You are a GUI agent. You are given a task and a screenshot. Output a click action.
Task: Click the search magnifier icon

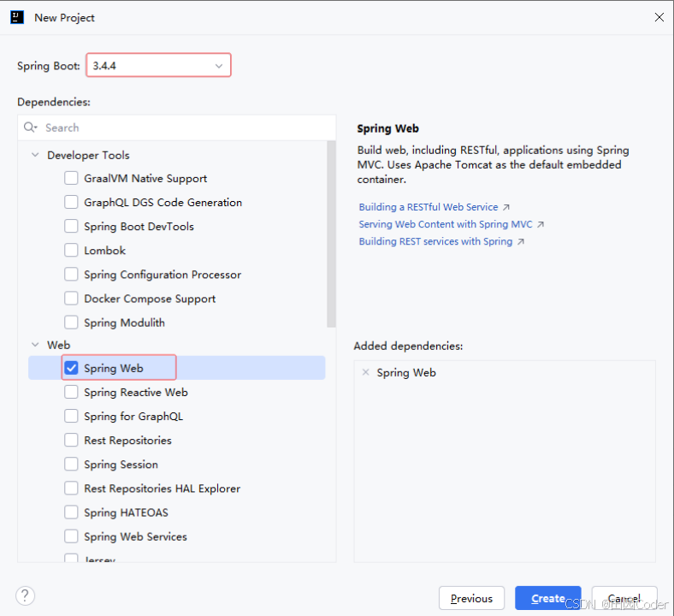click(x=30, y=127)
